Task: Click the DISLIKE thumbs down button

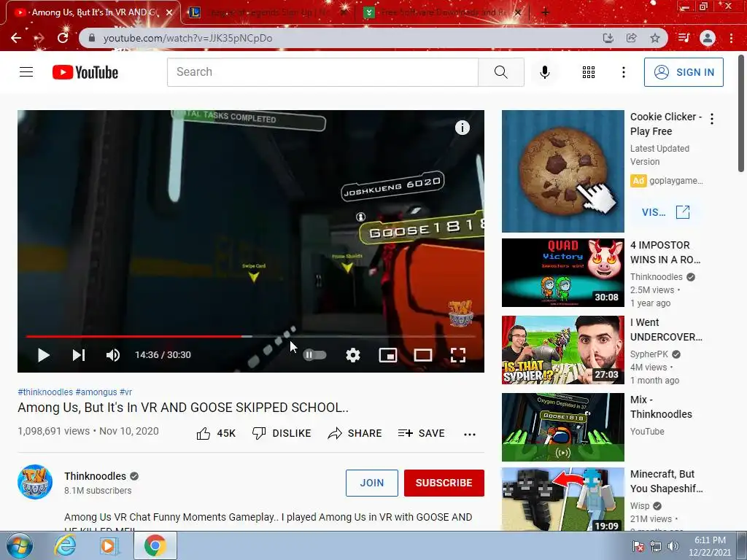Action: coord(282,433)
